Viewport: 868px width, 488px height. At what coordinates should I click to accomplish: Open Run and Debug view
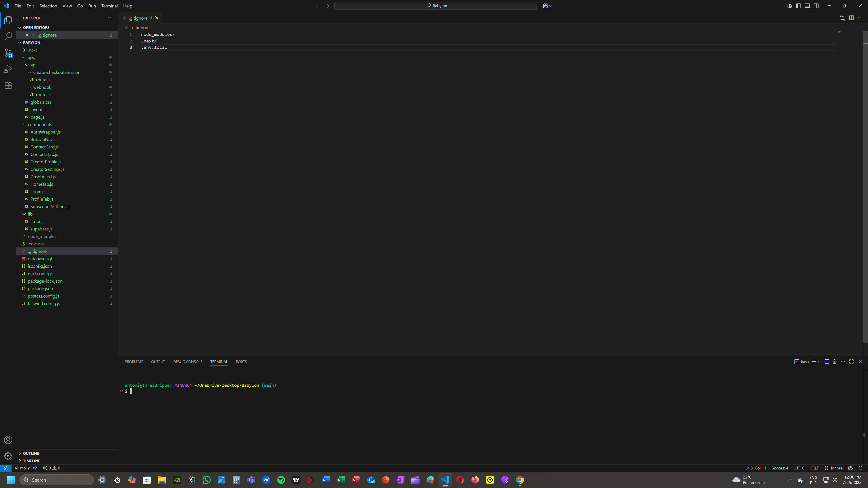coord(8,69)
